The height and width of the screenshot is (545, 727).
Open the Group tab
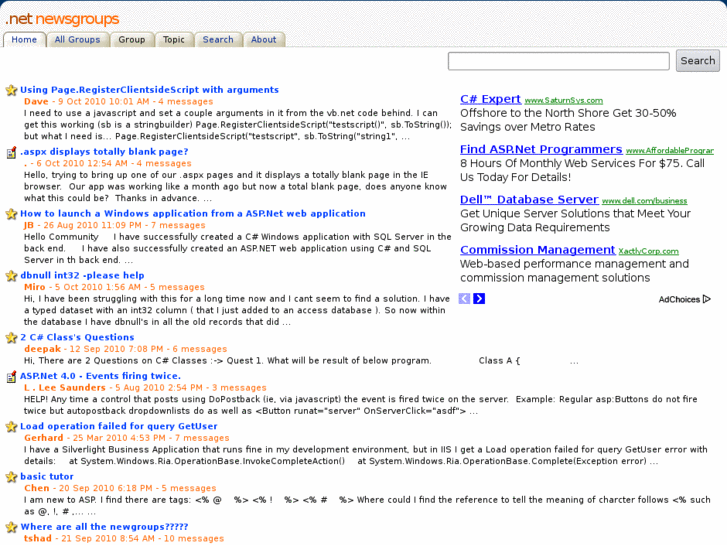132,40
